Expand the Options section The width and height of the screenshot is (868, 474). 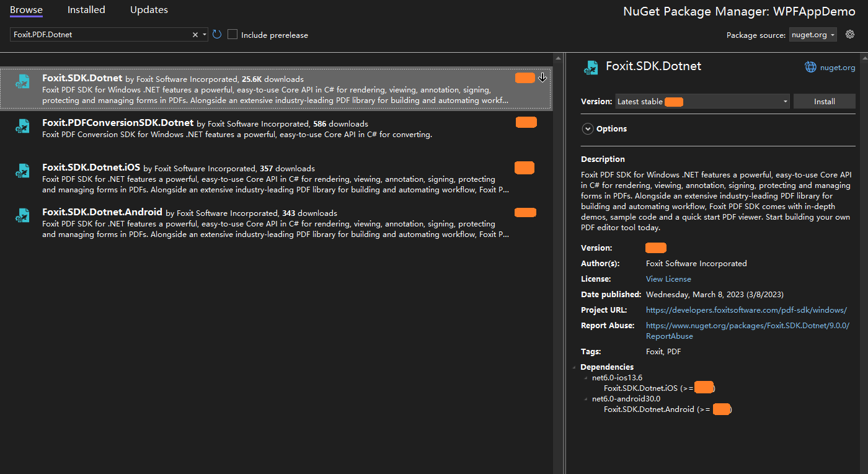pos(588,128)
